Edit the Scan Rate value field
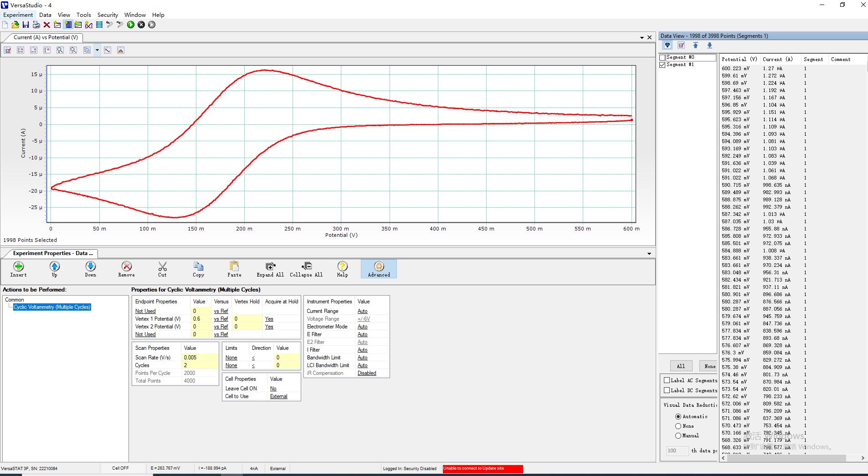 199,358
